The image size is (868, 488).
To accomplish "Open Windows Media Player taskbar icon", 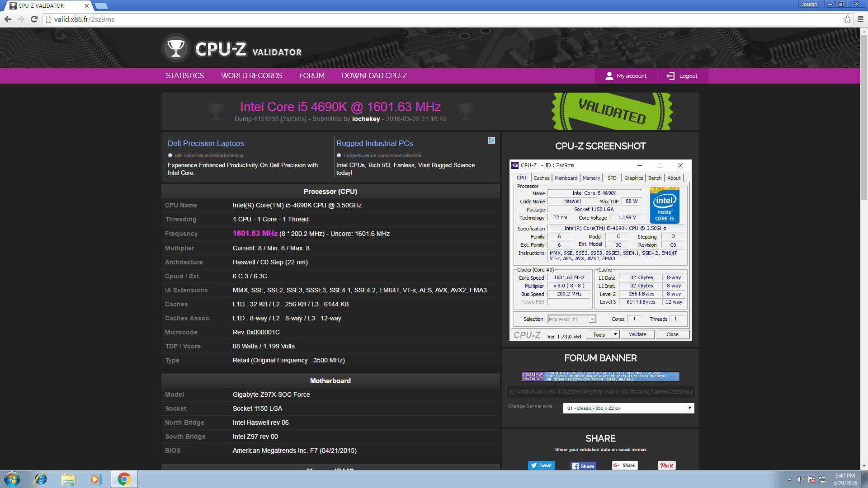I will point(95,479).
